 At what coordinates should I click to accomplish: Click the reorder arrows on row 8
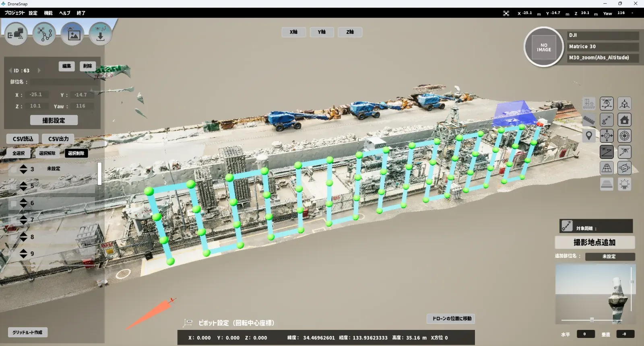[23, 237]
